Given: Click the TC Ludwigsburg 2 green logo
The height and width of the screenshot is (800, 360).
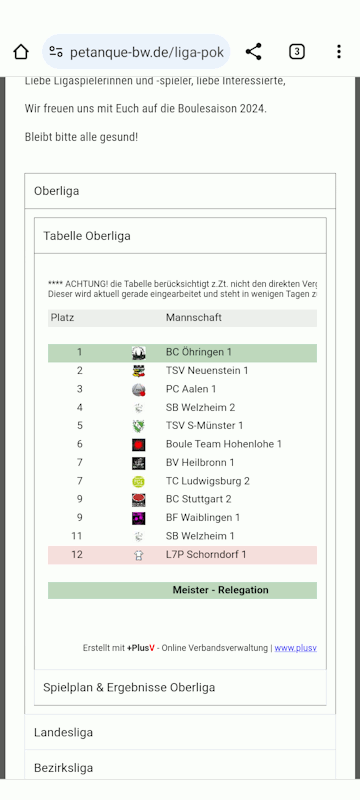Looking at the screenshot, I should coord(138,481).
